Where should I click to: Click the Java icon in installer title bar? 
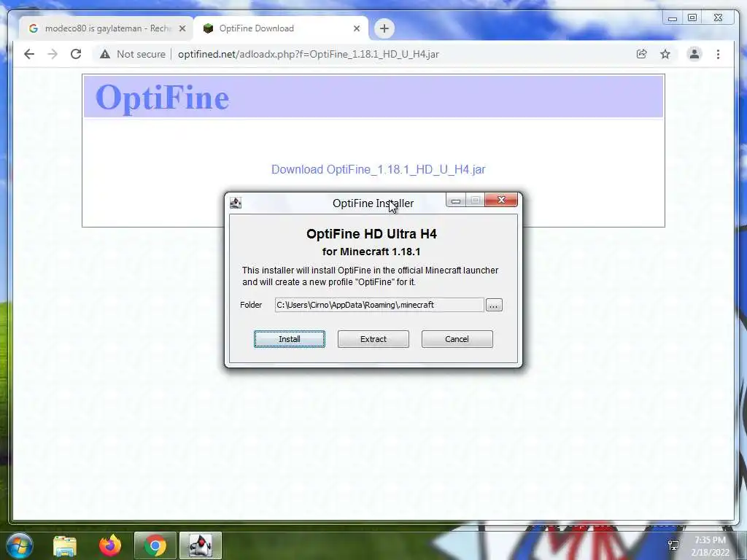(x=236, y=203)
